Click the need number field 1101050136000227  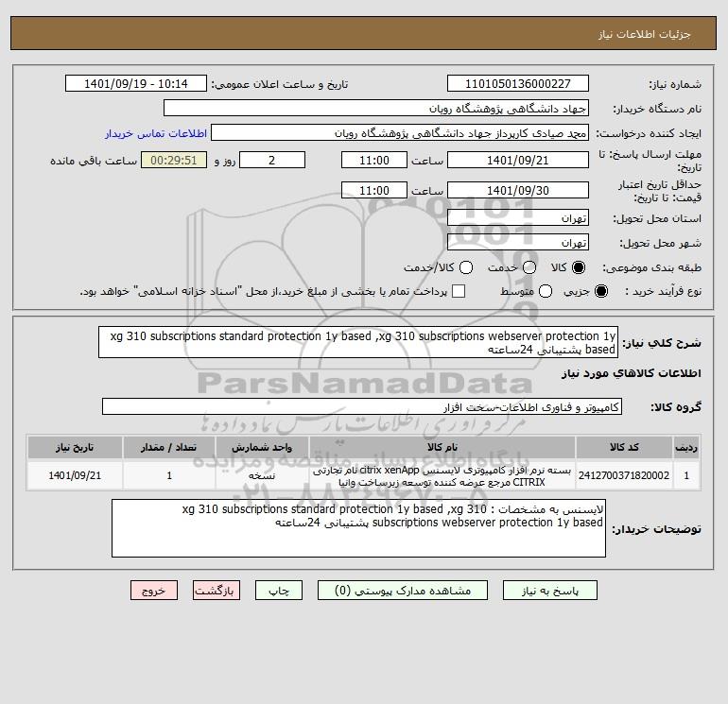(x=518, y=83)
